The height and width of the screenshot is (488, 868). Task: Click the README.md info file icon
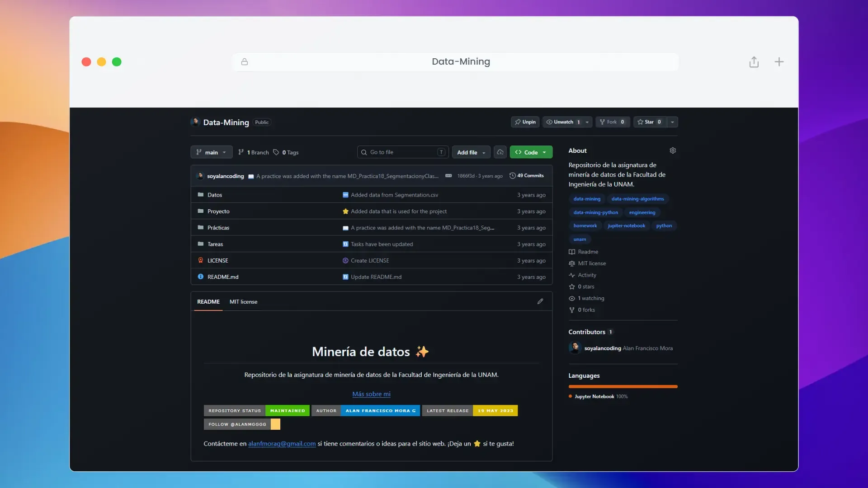(x=201, y=277)
